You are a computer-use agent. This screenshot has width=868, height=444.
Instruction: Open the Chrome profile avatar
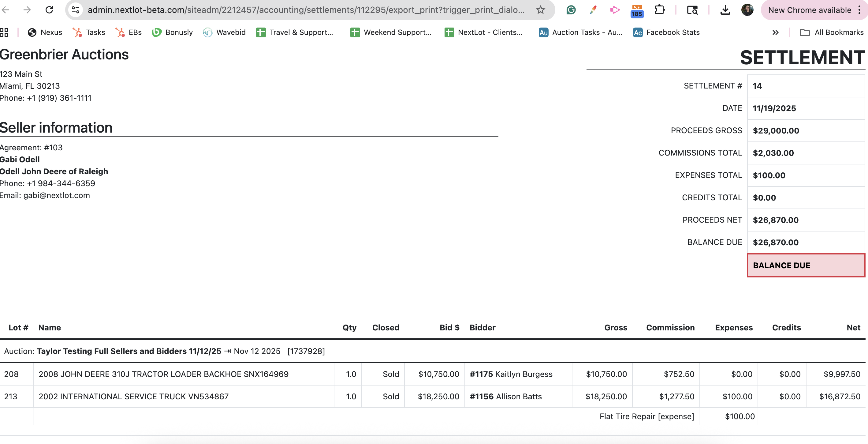point(747,10)
